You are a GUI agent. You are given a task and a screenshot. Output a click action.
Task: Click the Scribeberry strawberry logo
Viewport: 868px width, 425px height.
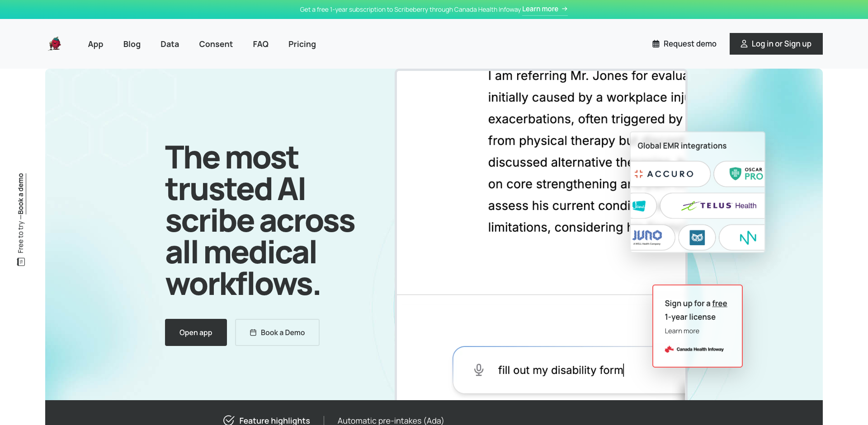tap(54, 43)
